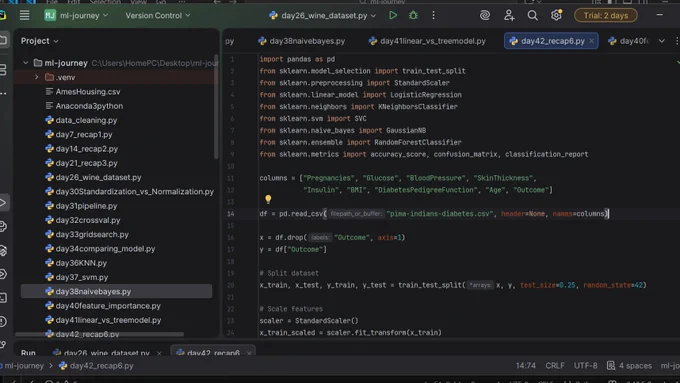
Task: Open more tool windows ellipsis
Action: point(3,93)
